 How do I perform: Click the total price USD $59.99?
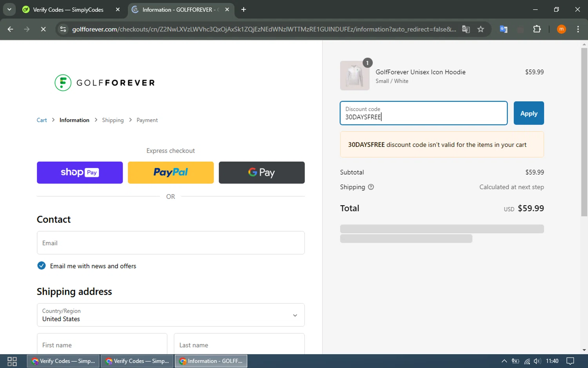click(x=524, y=208)
